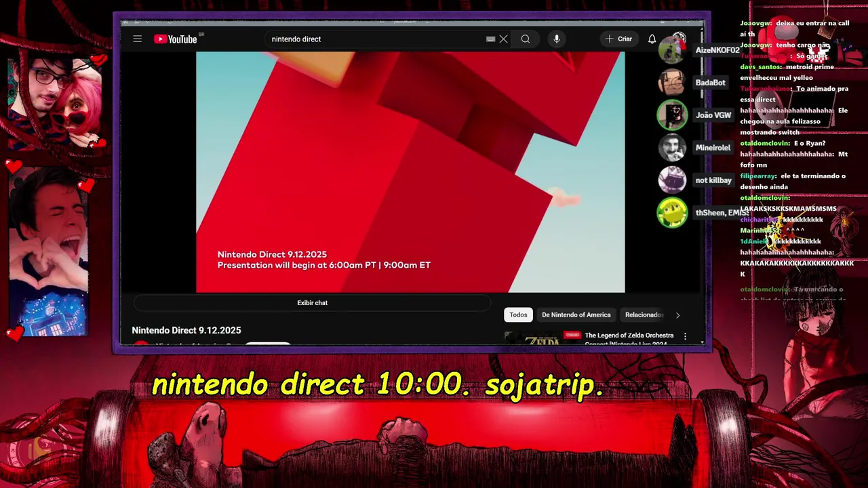Click the Mineirolel name label
This screenshot has width=868, height=488.
(x=713, y=148)
